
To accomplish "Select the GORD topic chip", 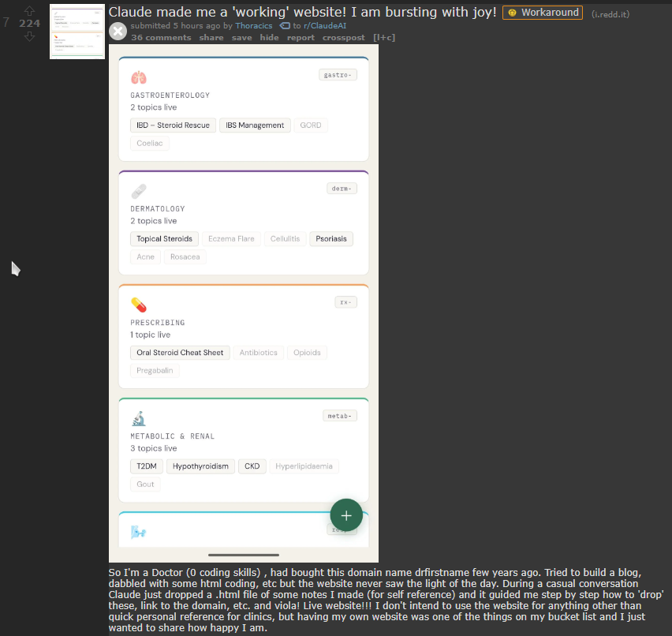I will coord(311,125).
